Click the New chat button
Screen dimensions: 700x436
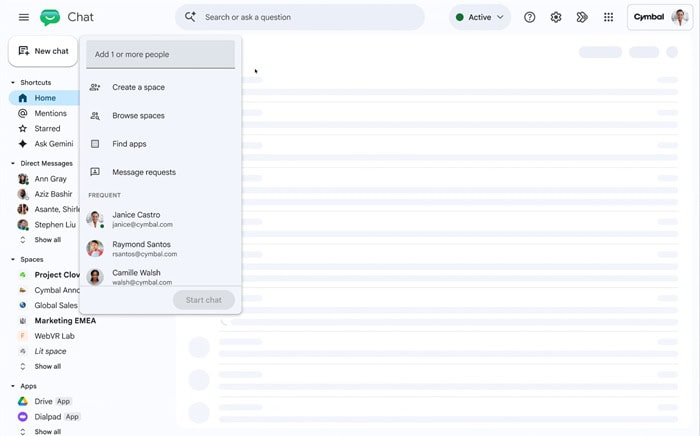(x=43, y=51)
